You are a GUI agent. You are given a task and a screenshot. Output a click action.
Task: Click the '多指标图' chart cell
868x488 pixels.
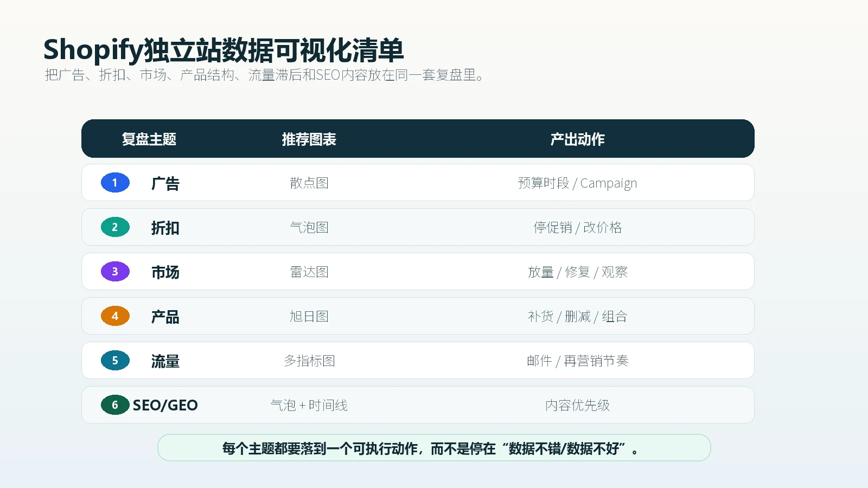[x=309, y=361]
